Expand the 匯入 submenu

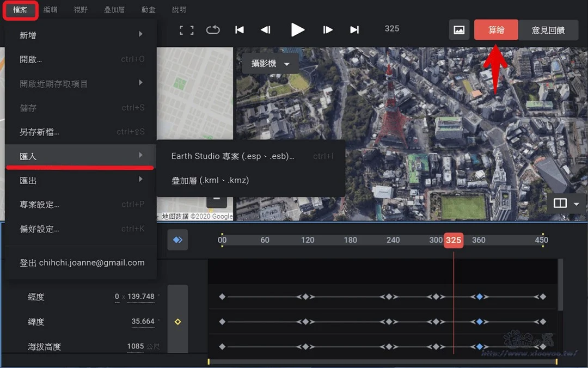click(x=81, y=156)
